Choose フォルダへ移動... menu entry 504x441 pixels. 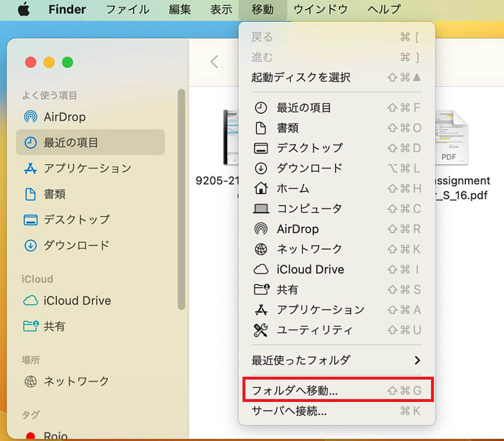coord(336,391)
